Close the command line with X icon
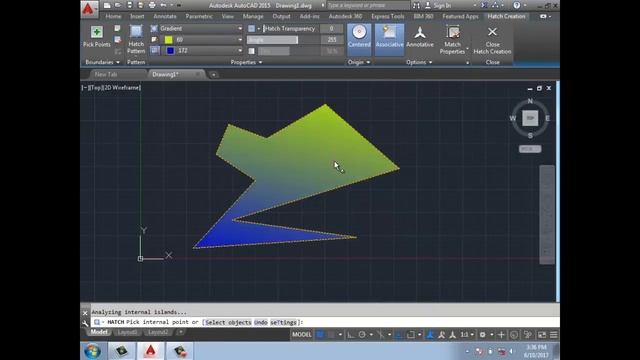Viewport: 640px width, 360px height. (85, 313)
